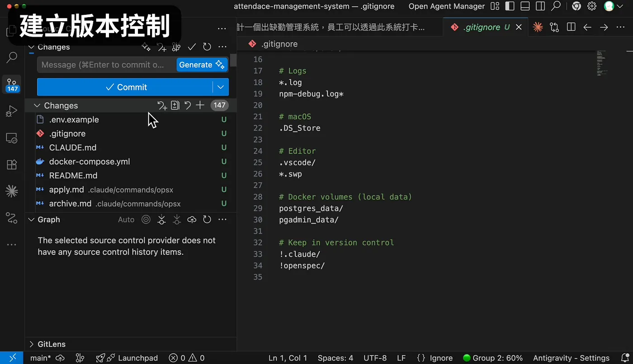
Task: Open the Claude Code view in activity bar
Action: (x=12, y=191)
